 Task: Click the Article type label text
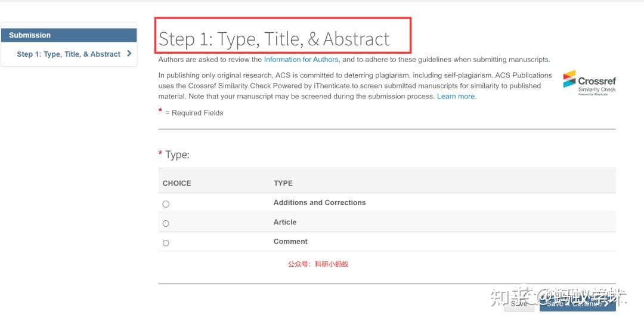pyautogui.click(x=285, y=222)
